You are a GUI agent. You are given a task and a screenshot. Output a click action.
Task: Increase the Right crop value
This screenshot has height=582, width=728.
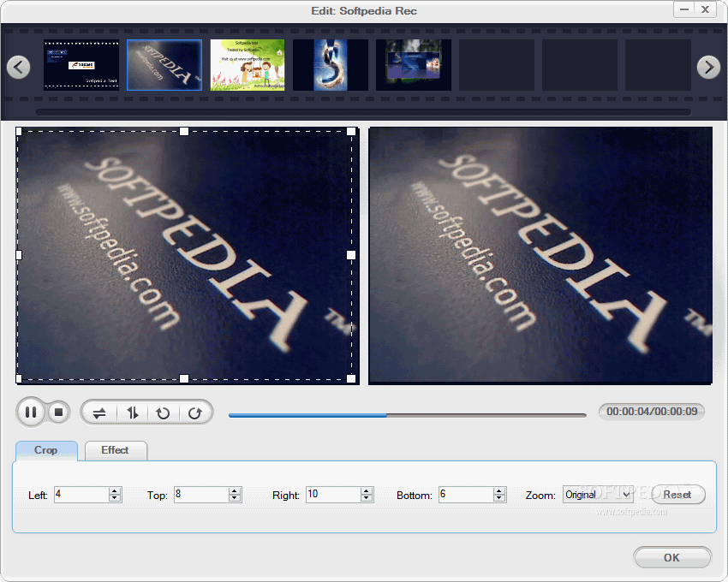pos(367,491)
